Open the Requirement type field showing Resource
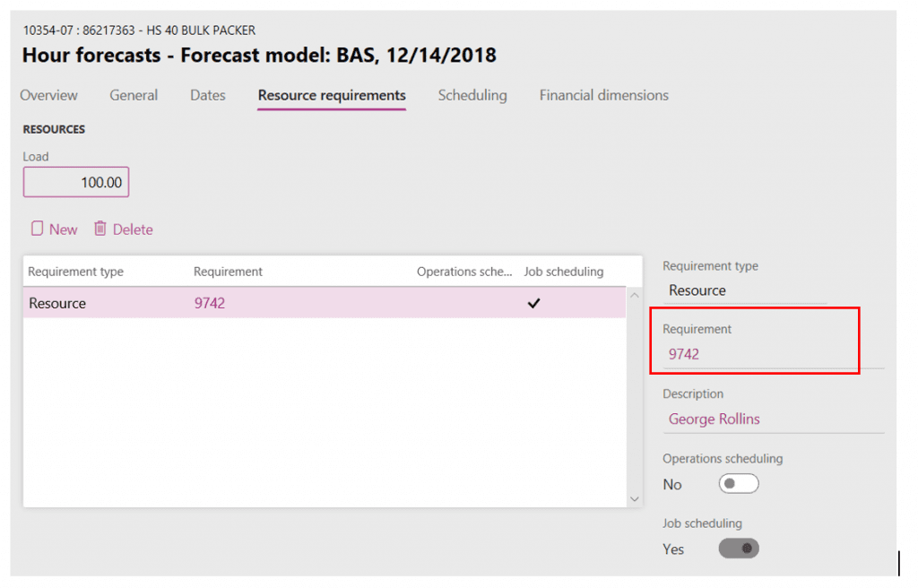This screenshot has width=918, height=588. click(x=744, y=290)
